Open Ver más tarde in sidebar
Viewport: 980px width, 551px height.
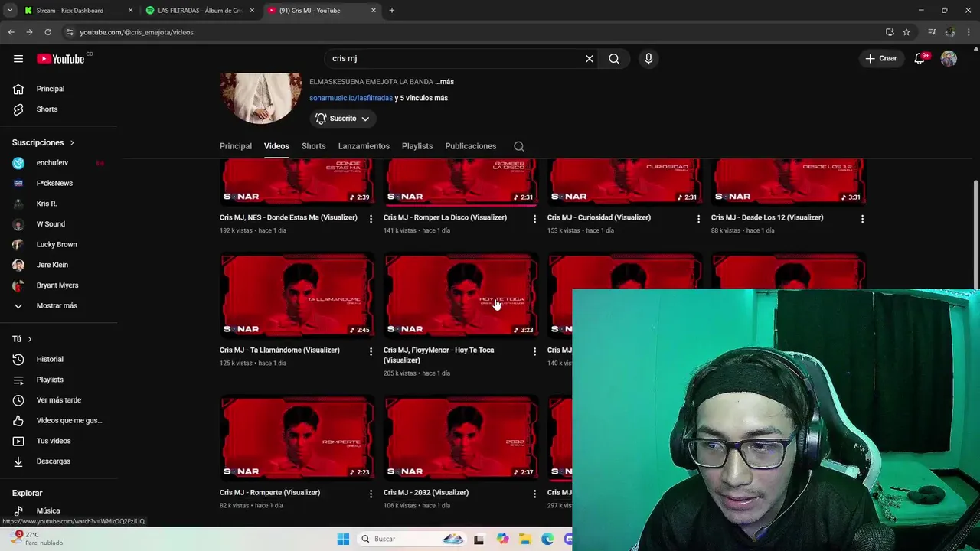click(58, 400)
